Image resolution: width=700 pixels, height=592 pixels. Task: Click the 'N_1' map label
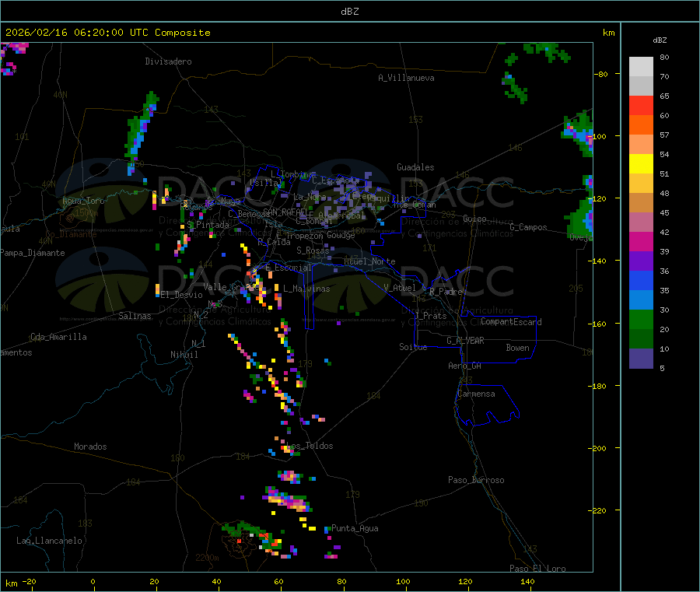(x=198, y=343)
